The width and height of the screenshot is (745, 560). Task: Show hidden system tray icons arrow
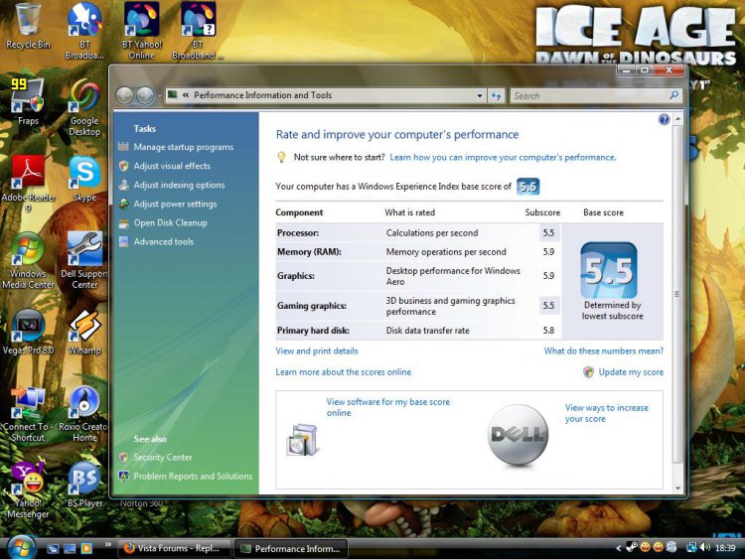click(618, 548)
